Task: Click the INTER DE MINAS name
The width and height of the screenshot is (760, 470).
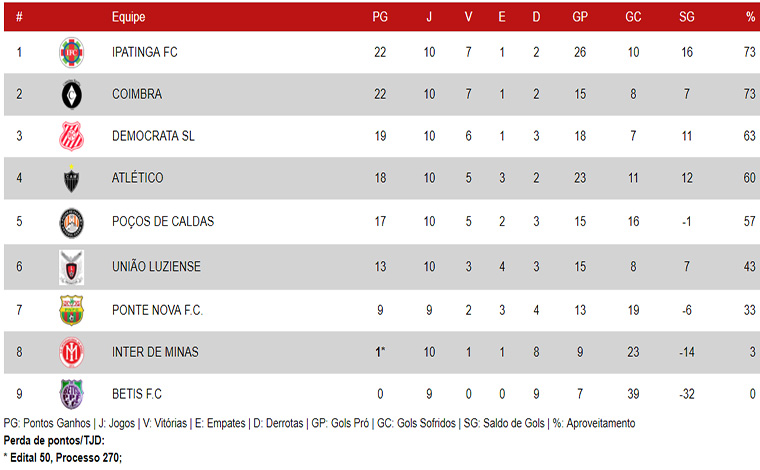Action: (x=155, y=352)
